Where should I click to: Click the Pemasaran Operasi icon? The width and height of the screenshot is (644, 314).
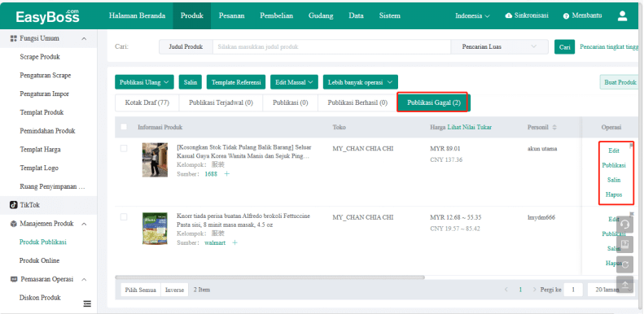[14, 279]
